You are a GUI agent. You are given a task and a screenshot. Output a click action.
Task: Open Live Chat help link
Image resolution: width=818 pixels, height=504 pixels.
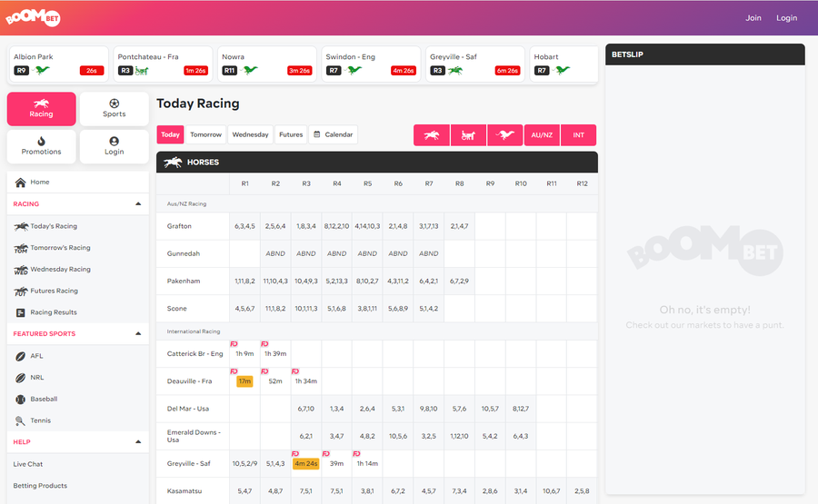[27, 464]
